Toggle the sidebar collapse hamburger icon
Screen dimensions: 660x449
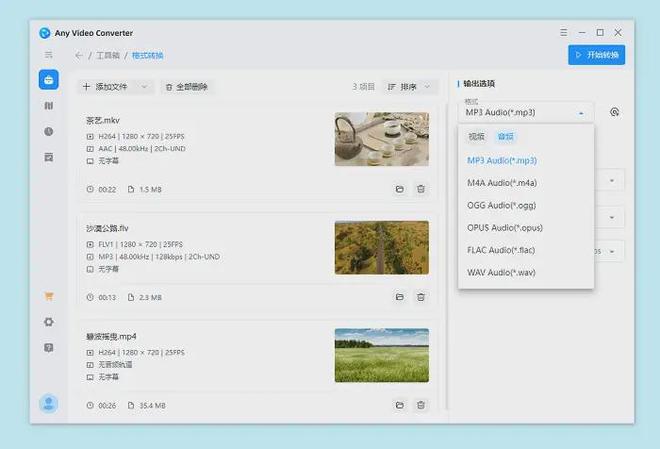48,54
